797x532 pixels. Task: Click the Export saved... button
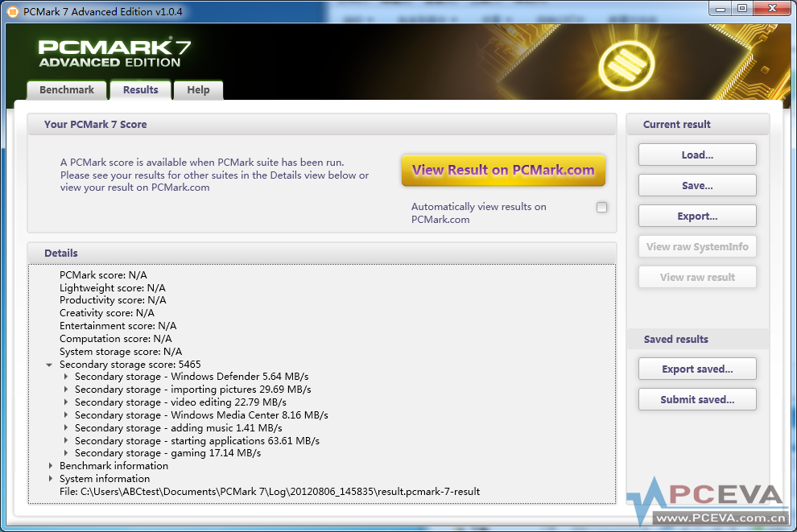pyautogui.click(x=697, y=369)
